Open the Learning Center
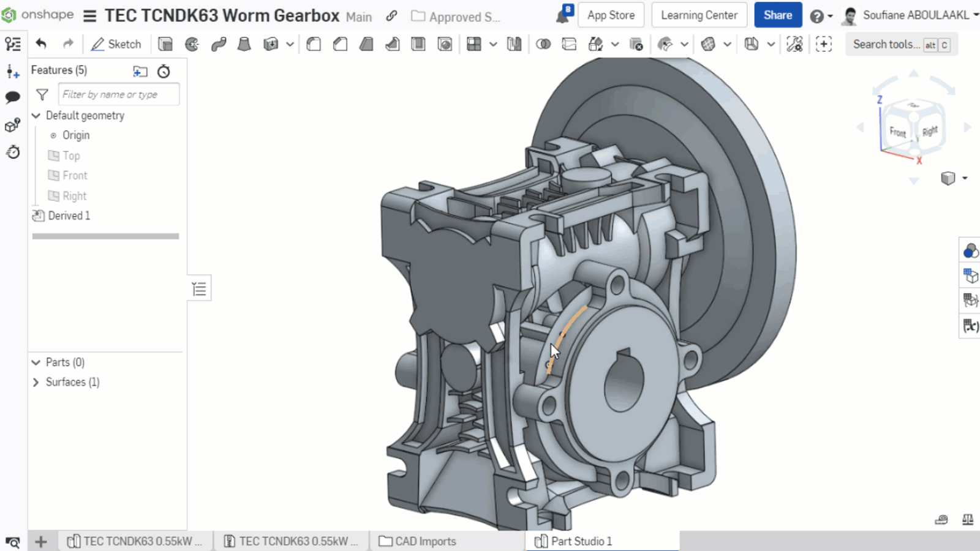 699,15
